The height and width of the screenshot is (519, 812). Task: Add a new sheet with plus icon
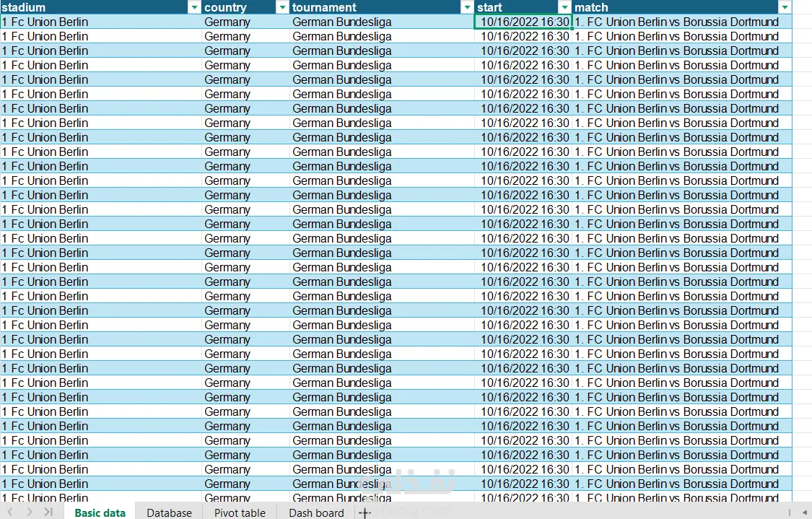(x=364, y=513)
